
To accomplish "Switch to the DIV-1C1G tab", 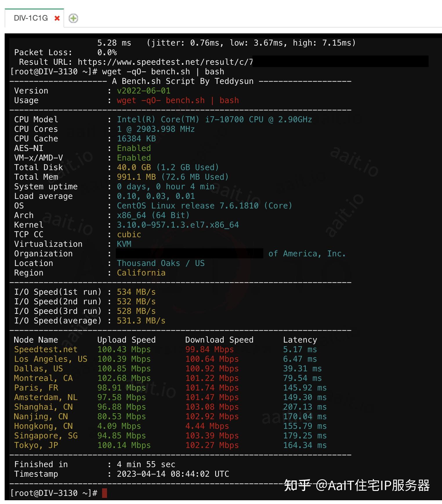I will pyautogui.click(x=31, y=18).
